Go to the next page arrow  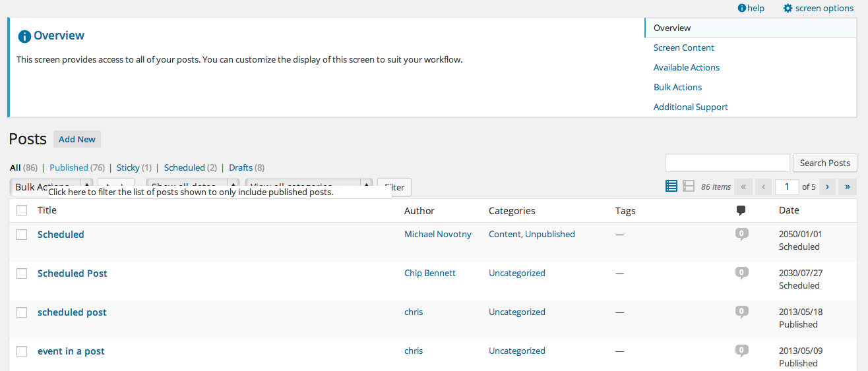pos(827,186)
